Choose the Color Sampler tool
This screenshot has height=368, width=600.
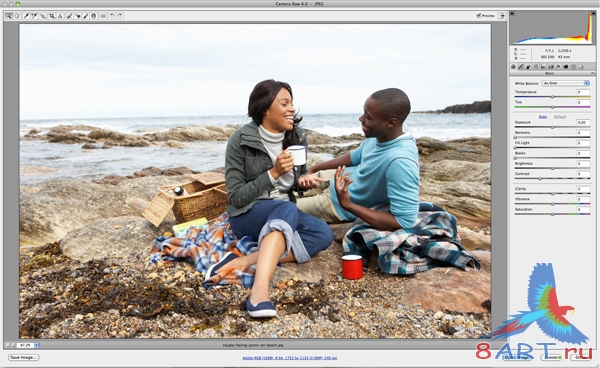(34, 16)
